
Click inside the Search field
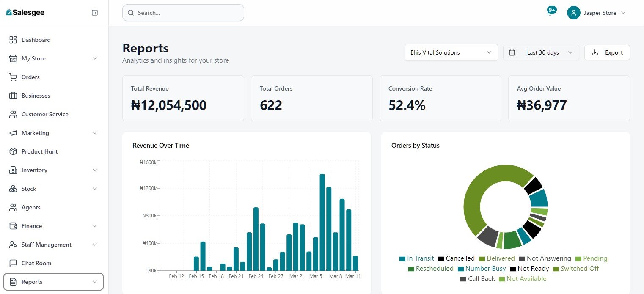point(183,12)
